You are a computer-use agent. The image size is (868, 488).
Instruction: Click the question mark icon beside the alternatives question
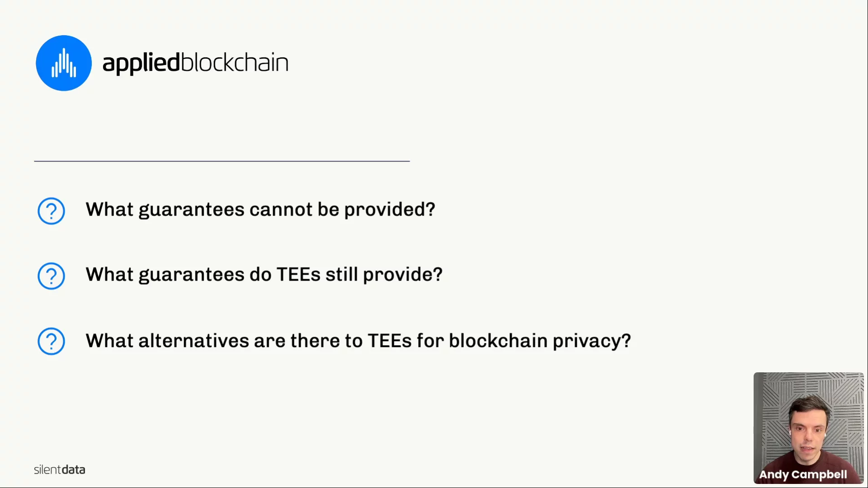[51, 341]
